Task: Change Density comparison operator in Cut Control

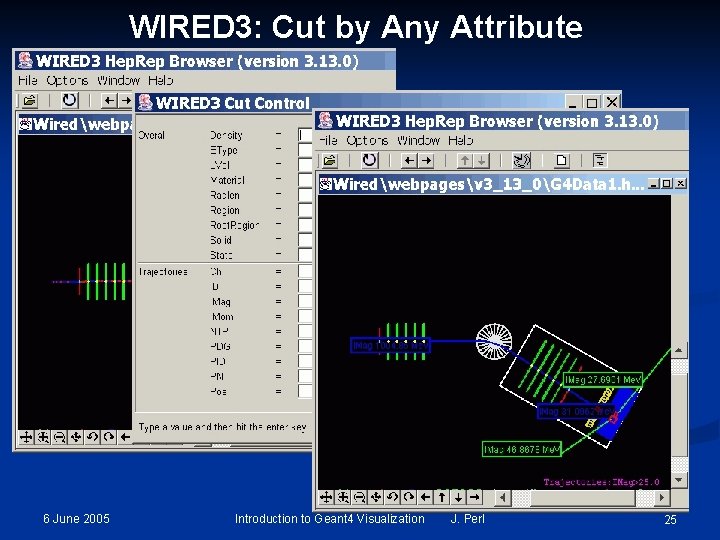Action: (278, 135)
